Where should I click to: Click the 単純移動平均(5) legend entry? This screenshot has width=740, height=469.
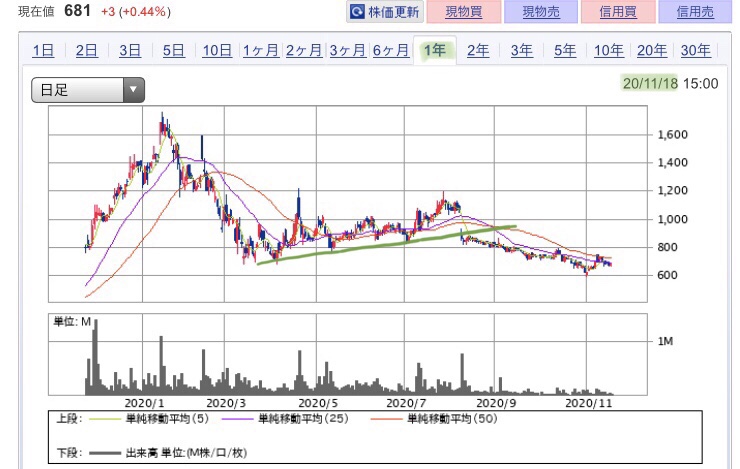tap(167, 419)
